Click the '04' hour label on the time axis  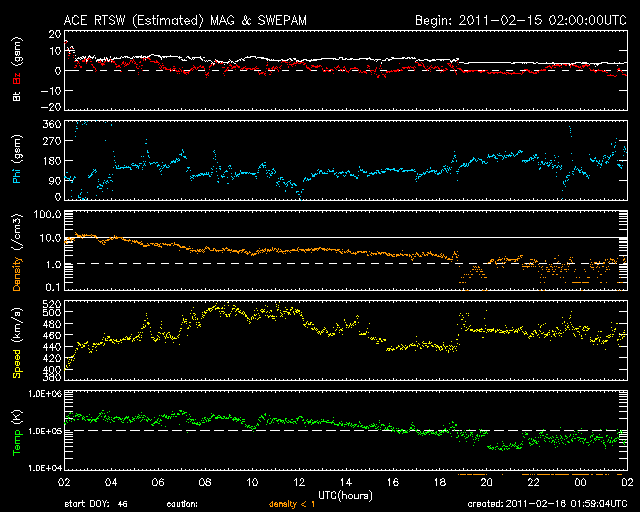[x=111, y=482]
